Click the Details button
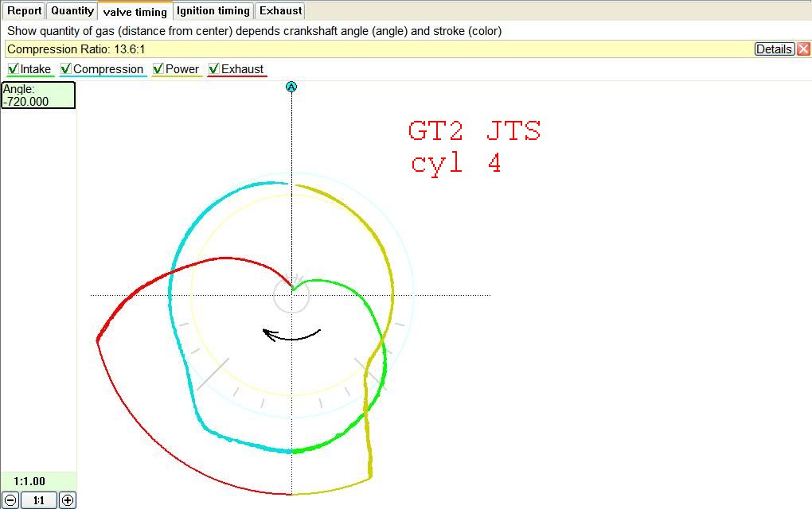This screenshot has height=509, width=812. (x=775, y=49)
